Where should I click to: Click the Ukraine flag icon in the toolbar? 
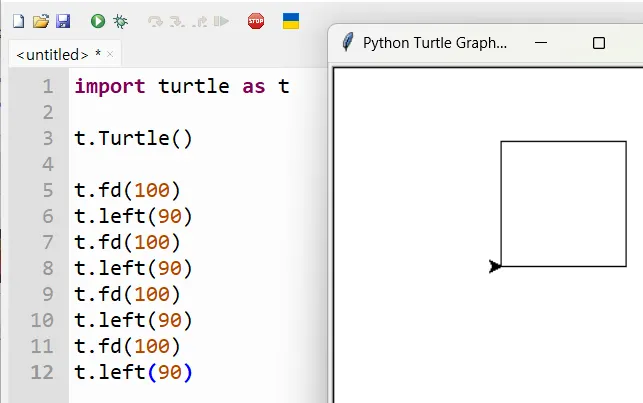[x=291, y=21]
